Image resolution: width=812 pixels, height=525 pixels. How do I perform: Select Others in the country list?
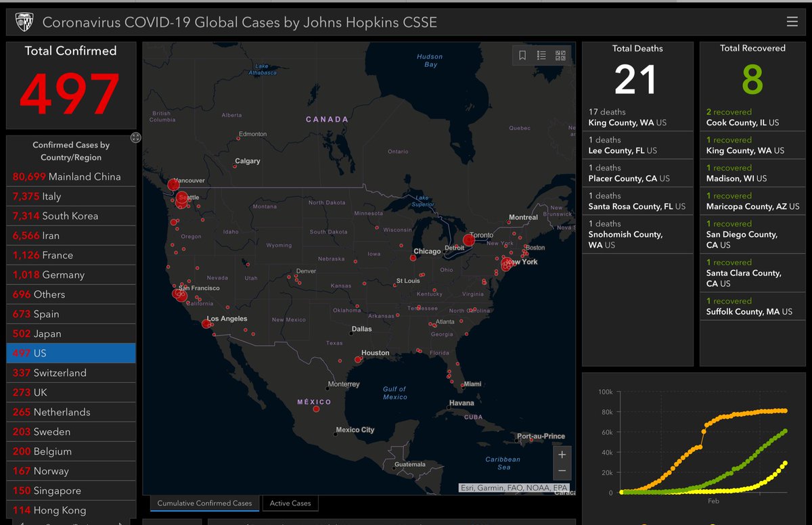71,294
